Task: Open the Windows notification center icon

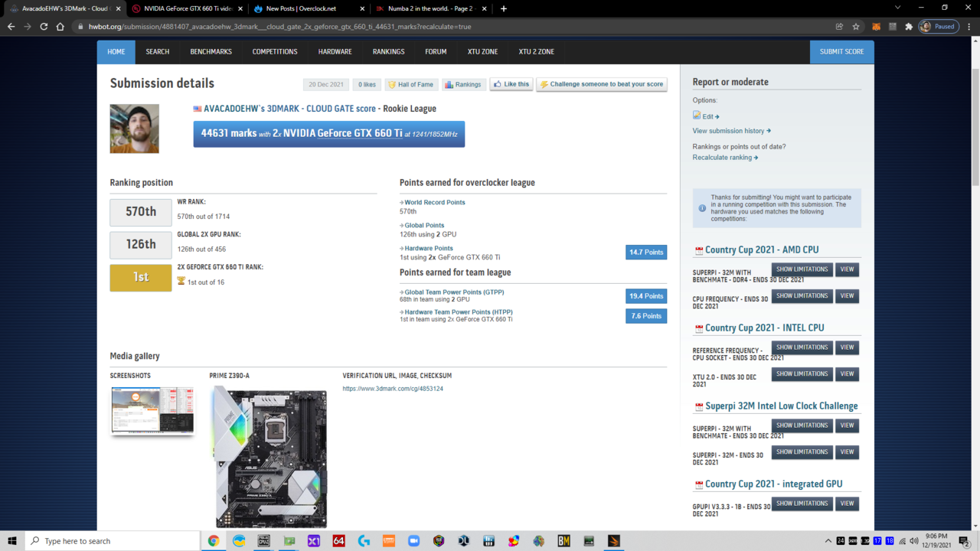Action: pyautogui.click(x=965, y=541)
